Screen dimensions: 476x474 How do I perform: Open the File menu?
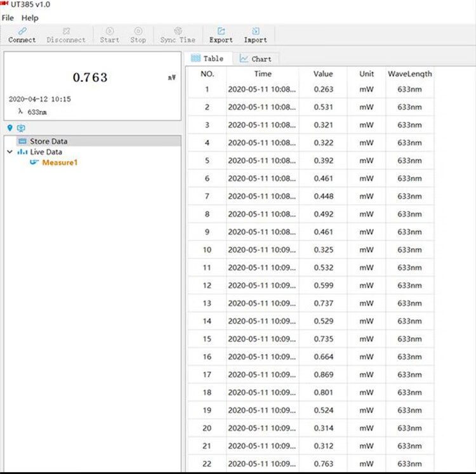pos(8,18)
